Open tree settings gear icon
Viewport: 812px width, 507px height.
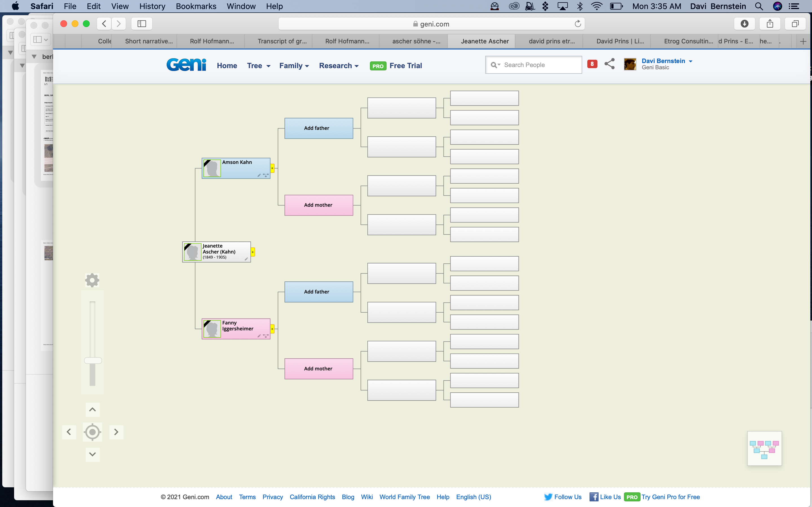(x=92, y=280)
